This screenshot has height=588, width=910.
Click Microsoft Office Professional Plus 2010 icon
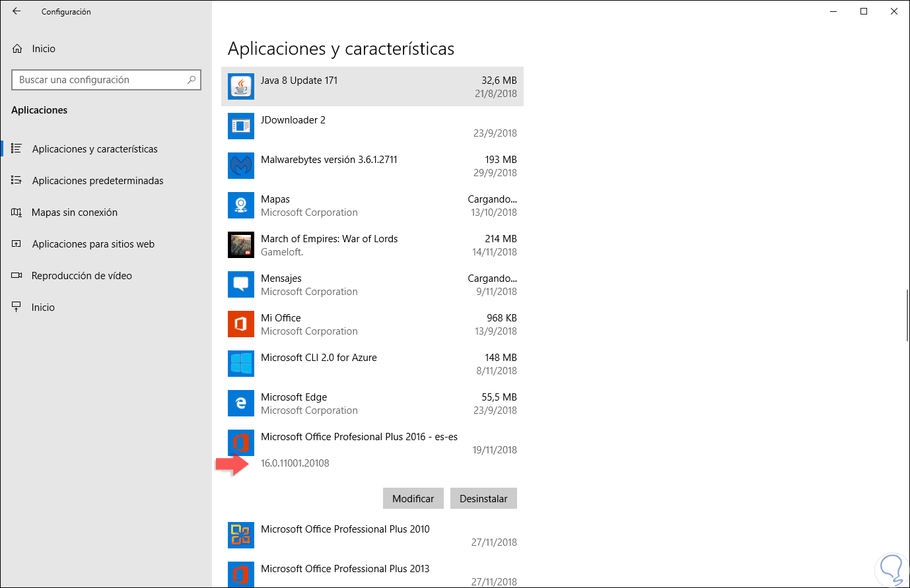(241, 535)
